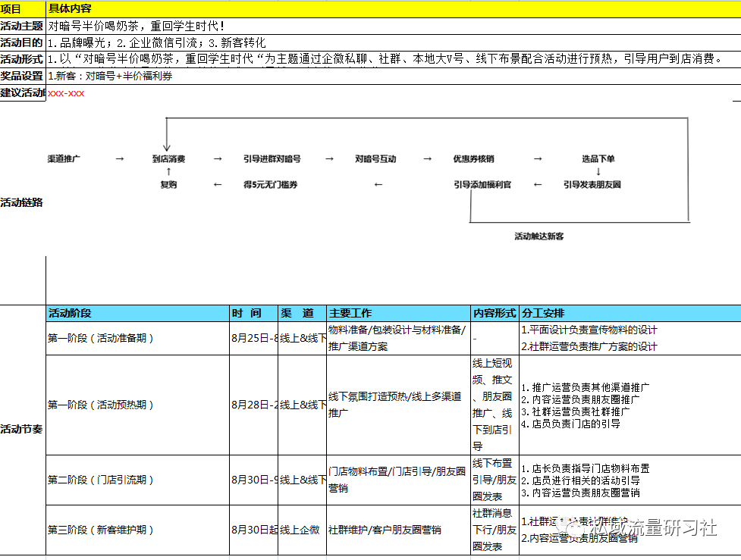The width and height of the screenshot is (741, 560).
Task: Select the cell starting "社群消息下行"
Action: tap(495, 530)
